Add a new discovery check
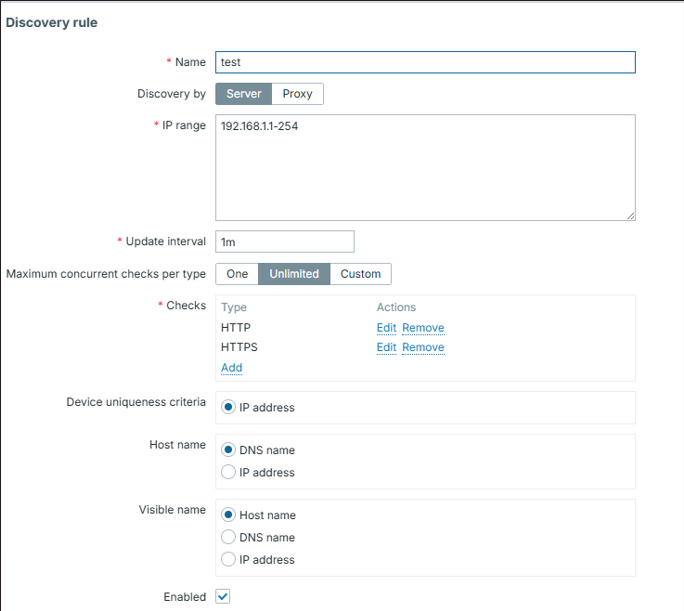This screenshot has width=684, height=611. click(231, 368)
